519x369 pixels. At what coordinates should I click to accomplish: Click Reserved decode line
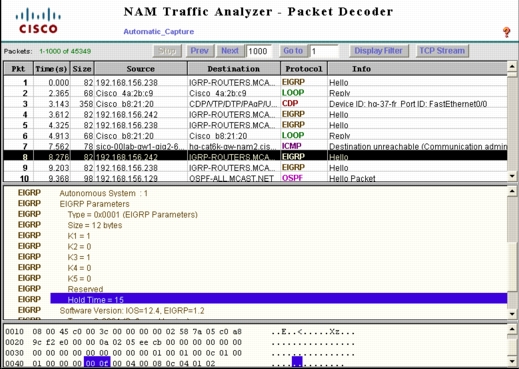(85, 289)
